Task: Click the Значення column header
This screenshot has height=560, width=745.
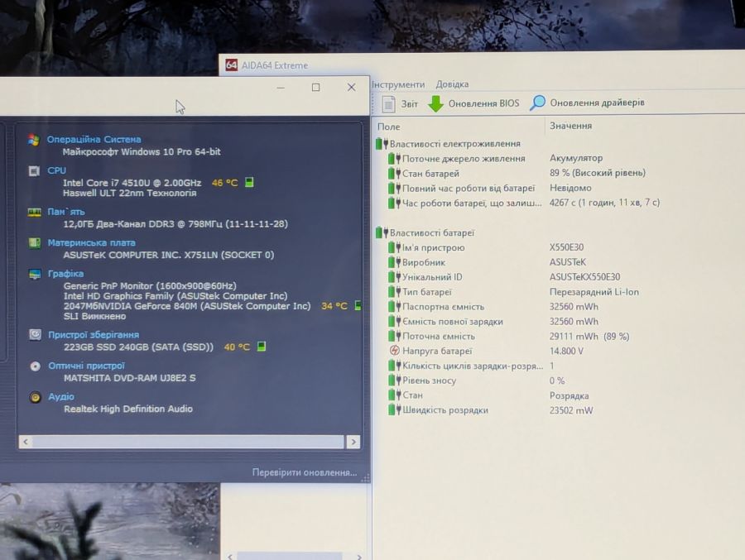Action: click(570, 126)
